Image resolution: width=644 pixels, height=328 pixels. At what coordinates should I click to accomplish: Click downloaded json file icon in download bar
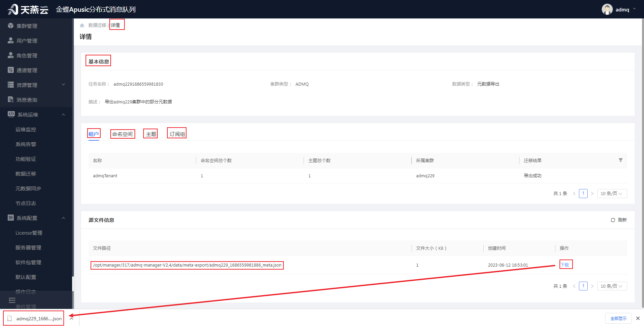(x=10, y=319)
